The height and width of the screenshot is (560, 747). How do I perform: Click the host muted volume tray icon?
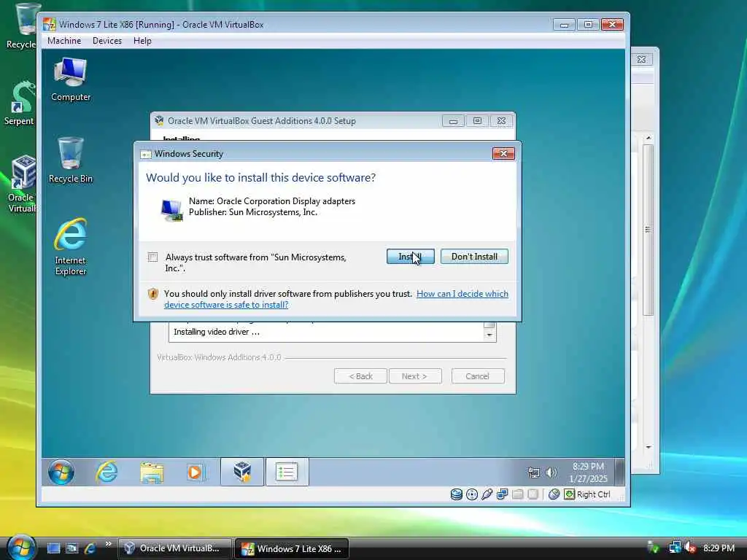pyautogui.click(x=690, y=548)
